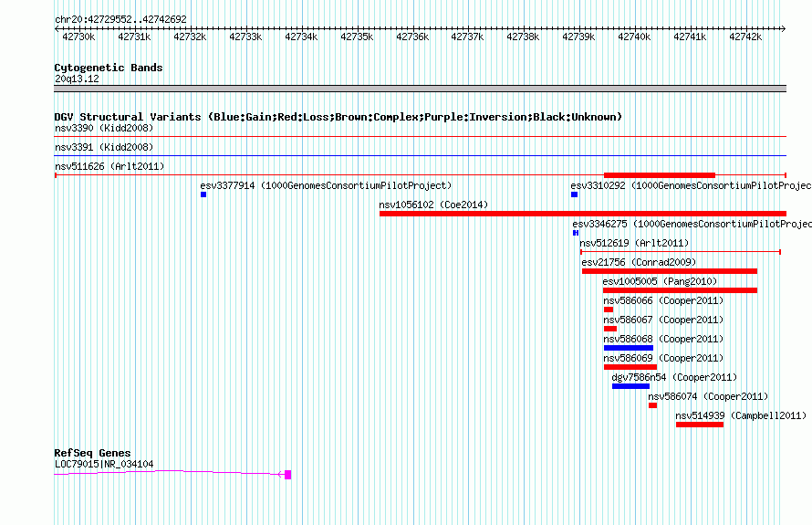Open the esv3346275 variant label
Screen dimensions: 812x525
pos(692,224)
